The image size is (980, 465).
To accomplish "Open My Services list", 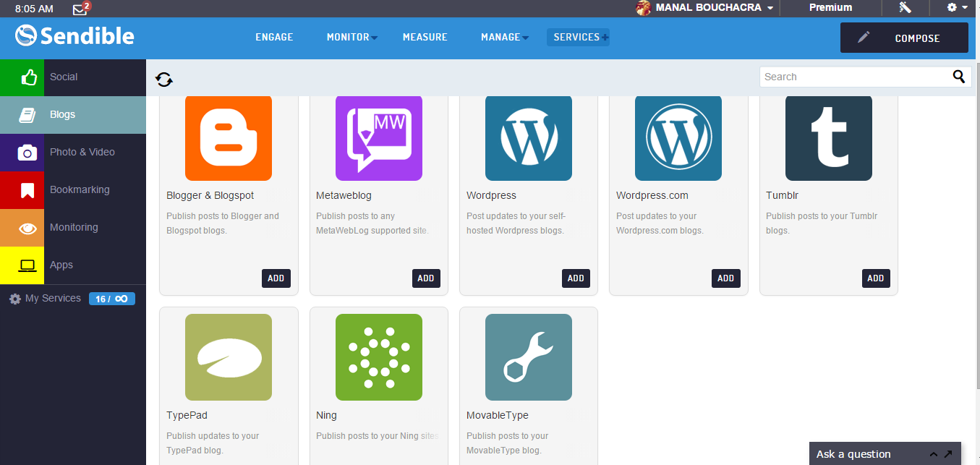I will [53, 299].
